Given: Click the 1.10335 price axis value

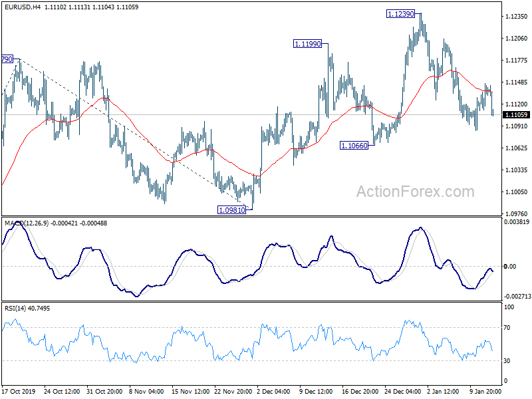Looking at the screenshot, I should (517, 170).
